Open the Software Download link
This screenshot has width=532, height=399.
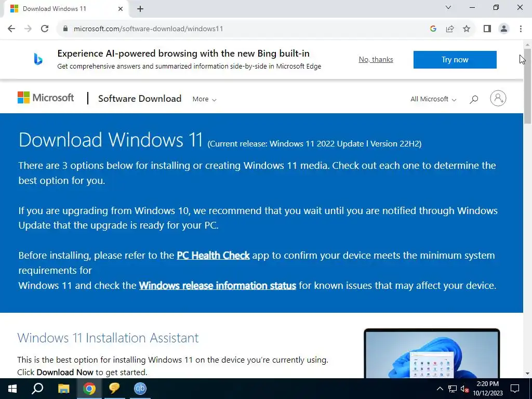(x=139, y=98)
